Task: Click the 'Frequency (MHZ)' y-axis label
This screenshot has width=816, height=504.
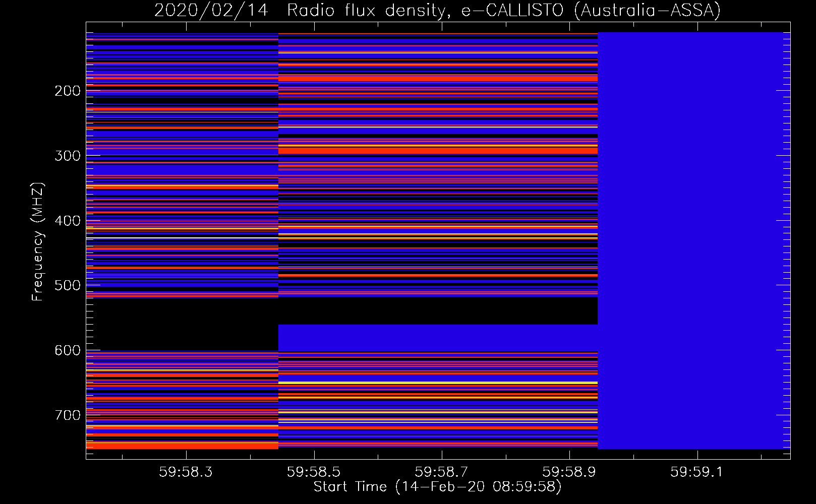Action: [37, 242]
